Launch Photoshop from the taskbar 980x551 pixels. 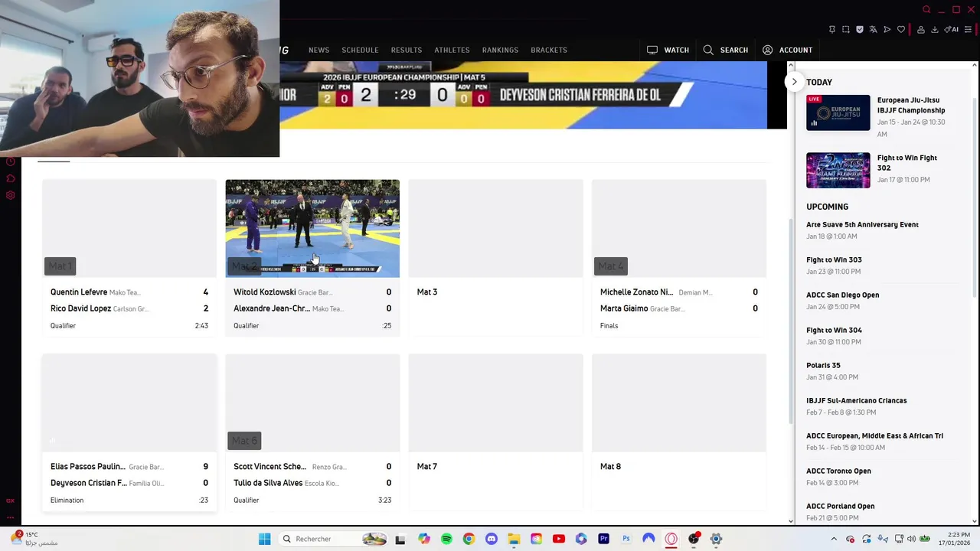[x=626, y=539]
